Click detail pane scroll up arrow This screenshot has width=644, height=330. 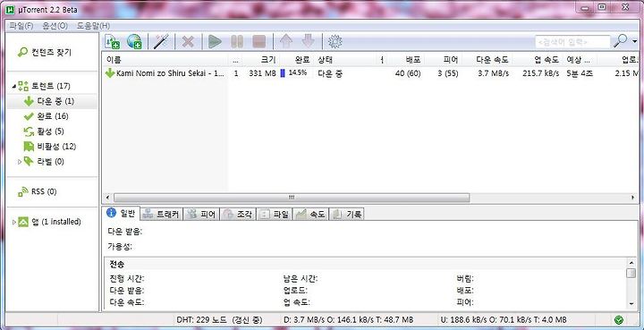[x=631, y=263]
